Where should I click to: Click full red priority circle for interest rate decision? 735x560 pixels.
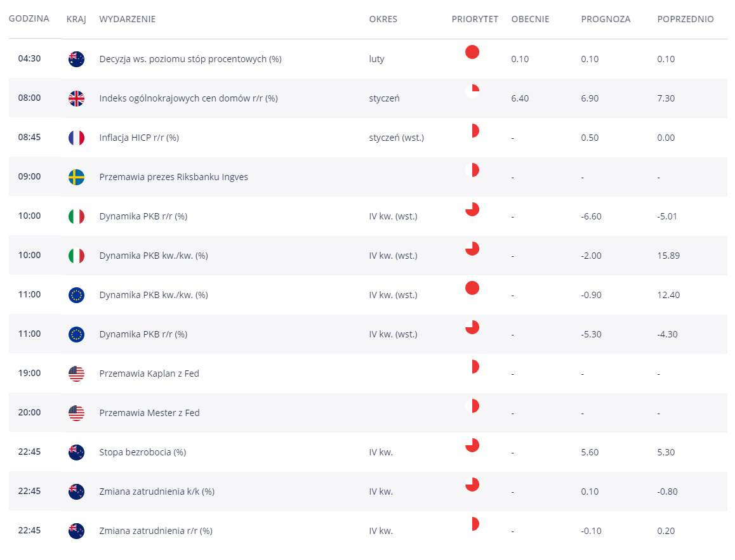[x=472, y=52]
